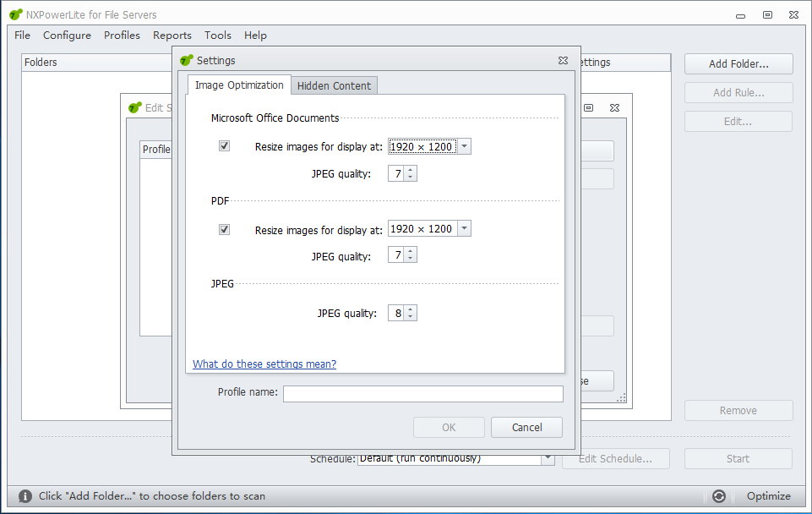Image resolution: width=812 pixels, height=514 pixels.
Task: Decrease PDF JPEG quality value
Action: click(410, 259)
